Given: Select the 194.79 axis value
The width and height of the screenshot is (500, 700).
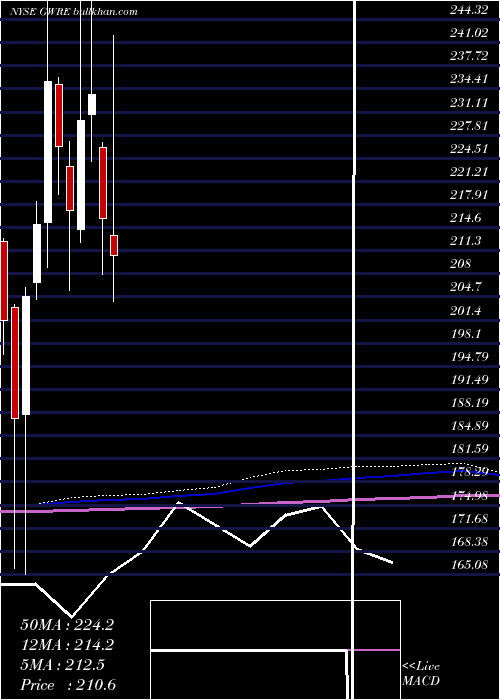Looking at the screenshot, I should click(468, 356).
